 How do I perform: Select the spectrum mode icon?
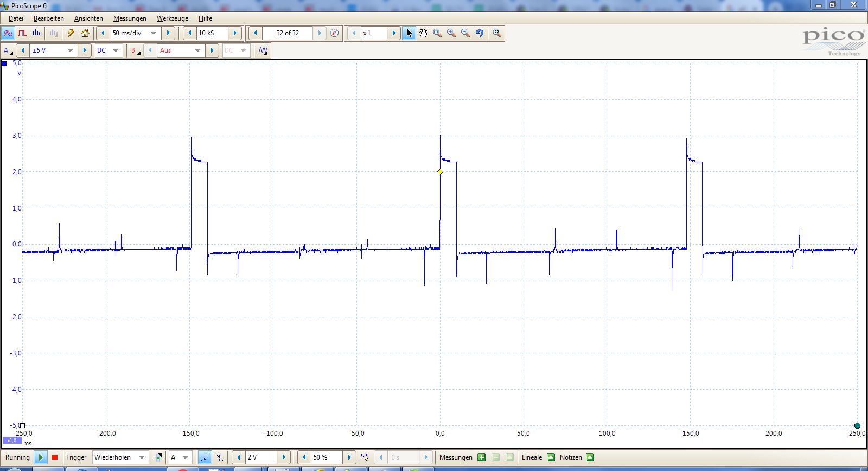(x=36, y=33)
